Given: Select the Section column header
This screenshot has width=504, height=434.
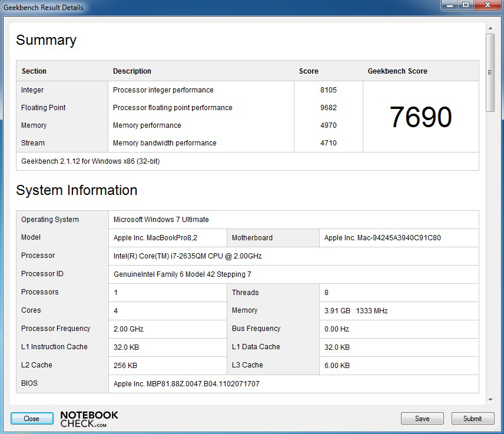Looking at the screenshot, I should 34,71.
